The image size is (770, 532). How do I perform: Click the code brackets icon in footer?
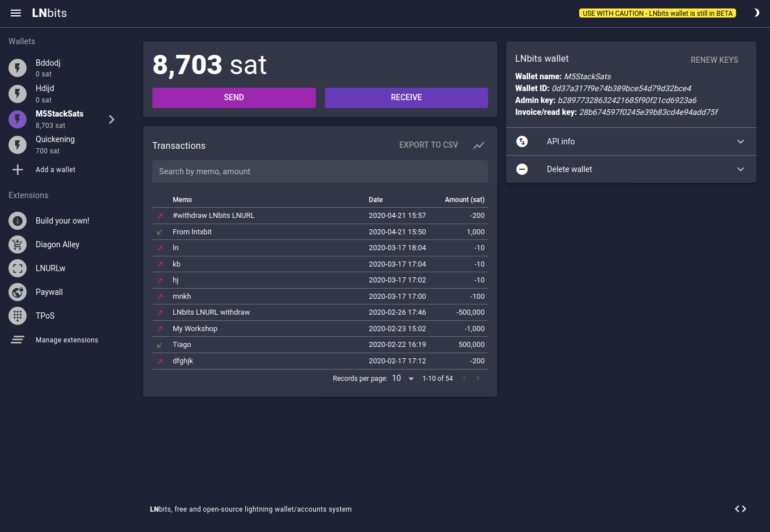(741, 509)
